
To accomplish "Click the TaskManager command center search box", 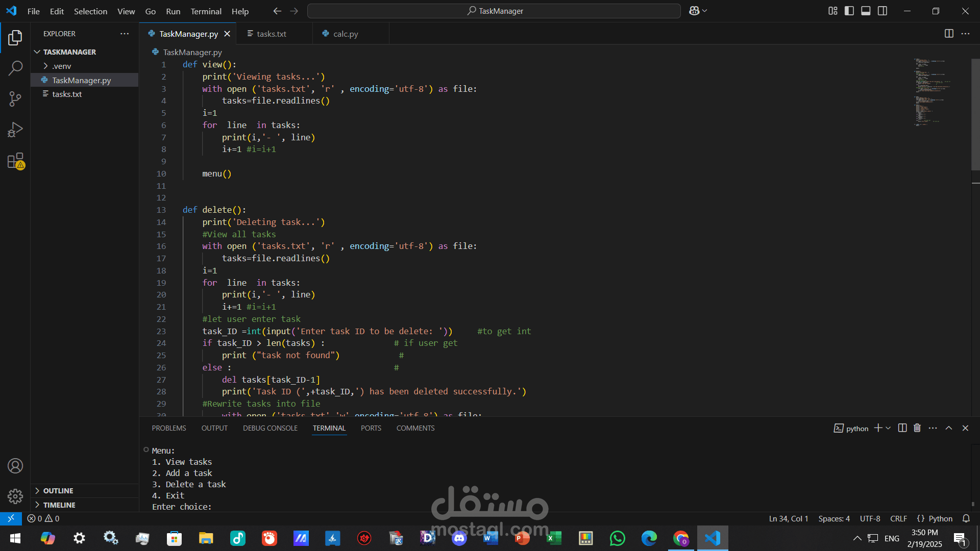I will pos(494,11).
